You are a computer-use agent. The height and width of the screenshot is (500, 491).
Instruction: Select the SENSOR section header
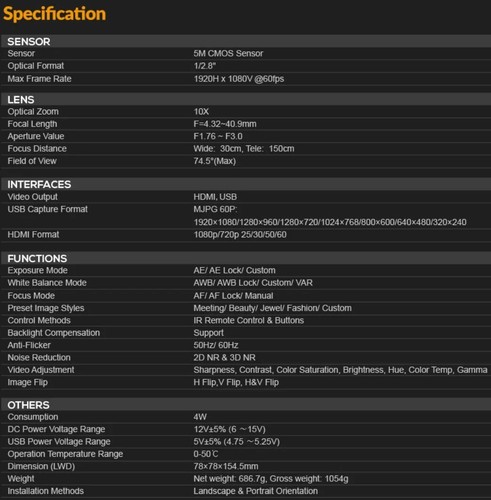[x=29, y=42]
